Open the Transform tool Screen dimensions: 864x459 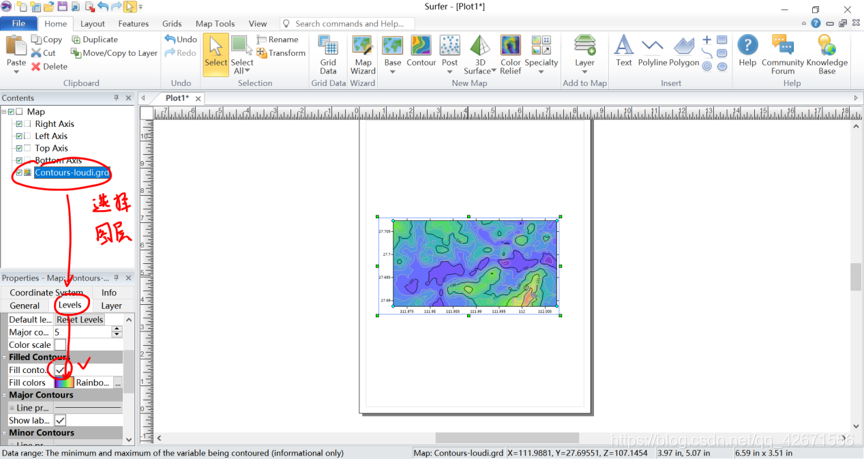coord(281,53)
